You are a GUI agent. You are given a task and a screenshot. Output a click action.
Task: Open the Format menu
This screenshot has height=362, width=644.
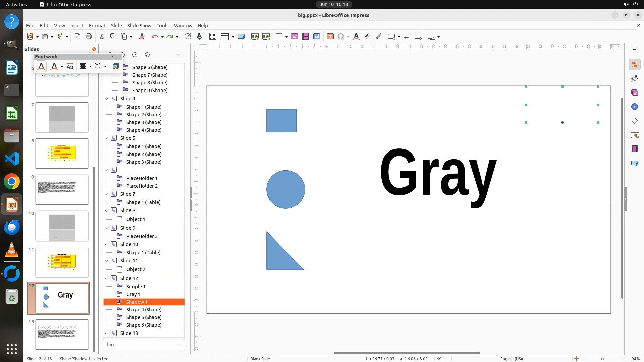point(97,26)
